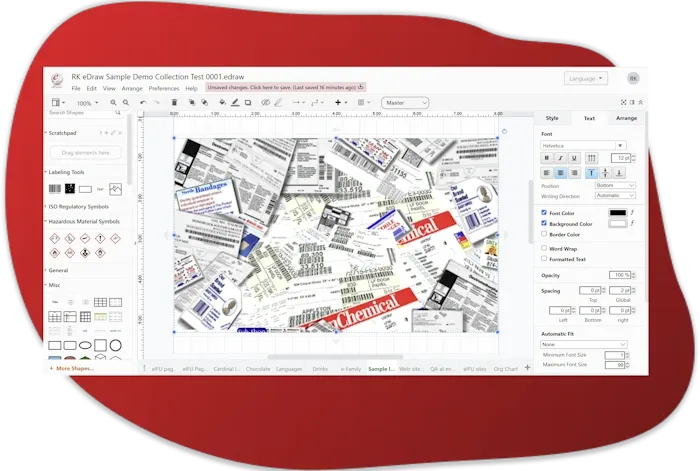This screenshot has height=471, width=700.
Task: Insert the ellipse shape from Misc
Action: click(x=85, y=345)
